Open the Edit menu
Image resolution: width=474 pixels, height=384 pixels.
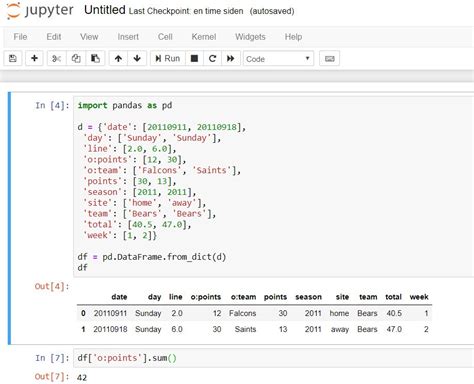point(54,37)
